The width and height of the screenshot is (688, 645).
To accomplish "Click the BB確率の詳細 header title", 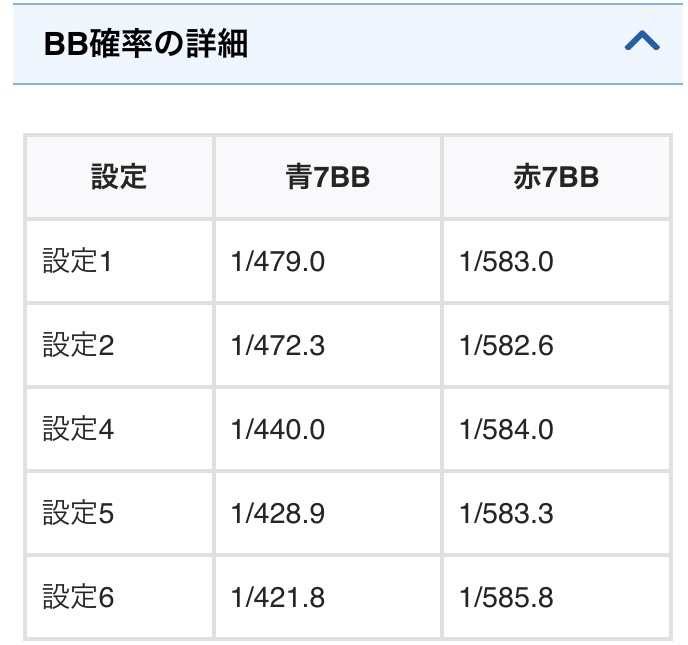I will pyautogui.click(x=146, y=44).
